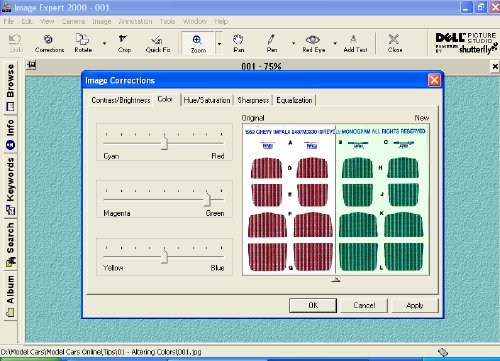Screen dimensions: 500x361
Task: Open the Window menu
Action: coord(195,21)
